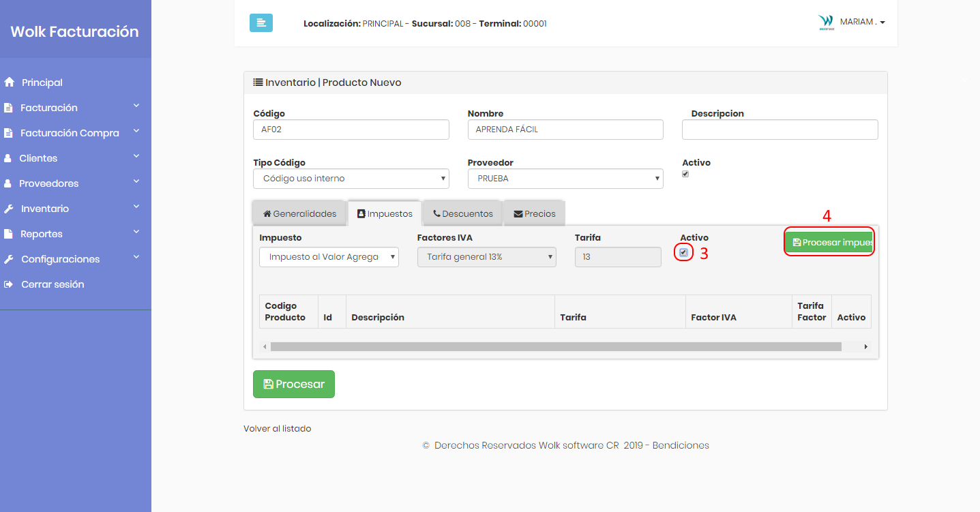The height and width of the screenshot is (512, 980).
Task: Click the file icon beside Reportes
Action: pyautogui.click(x=8, y=234)
